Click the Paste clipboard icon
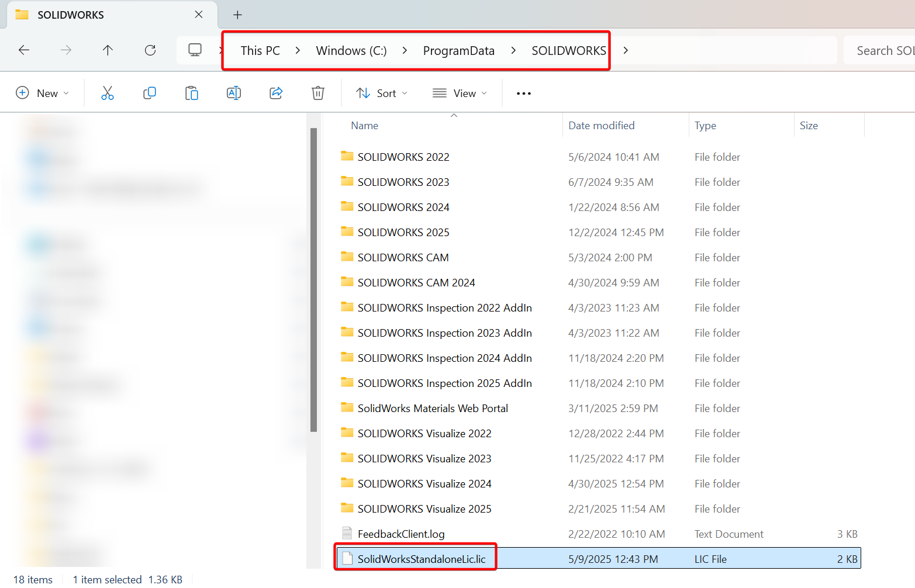Screen dimensions: 915x588 pyautogui.click(x=192, y=93)
